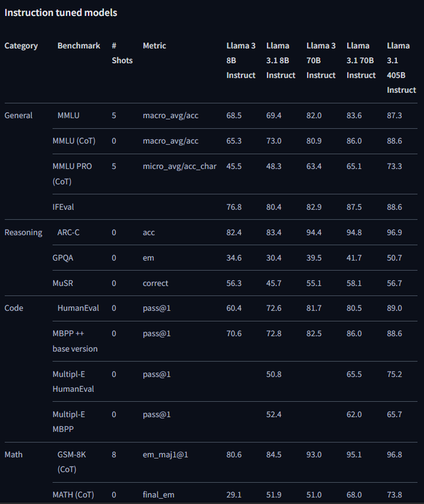Select the IFEval score 76.8

click(234, 207)
